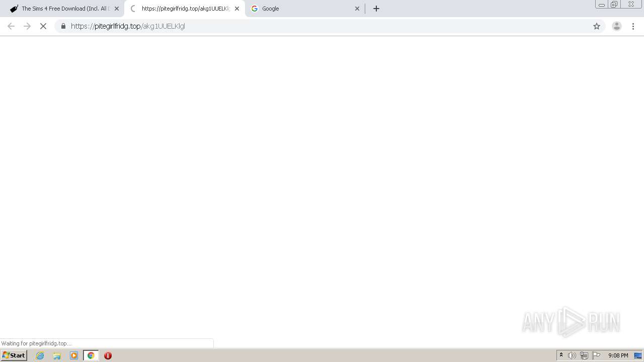Screen dimensions: 644x362
Task: Close The Sims 4 Free Download tab
Action: click(x=117, y=9)
